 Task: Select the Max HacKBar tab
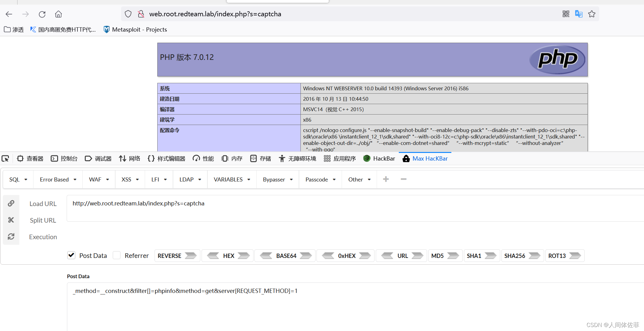[425, 158]
